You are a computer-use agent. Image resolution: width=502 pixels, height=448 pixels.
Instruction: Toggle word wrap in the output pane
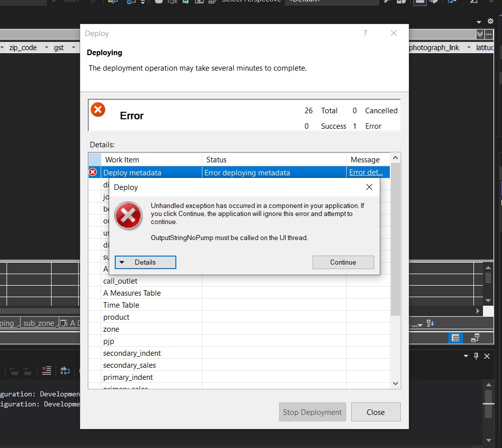[x=65, y=370]
